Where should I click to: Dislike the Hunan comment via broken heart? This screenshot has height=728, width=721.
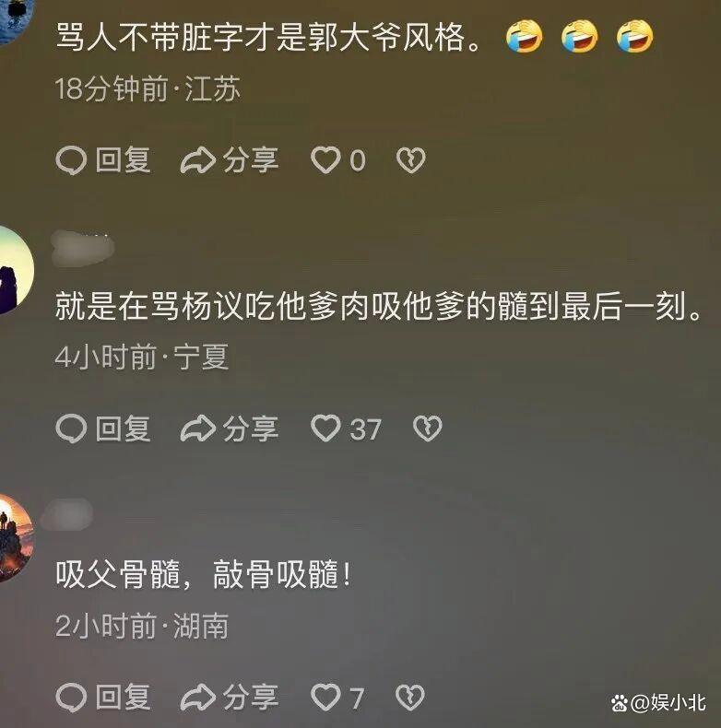coord(410,698)
